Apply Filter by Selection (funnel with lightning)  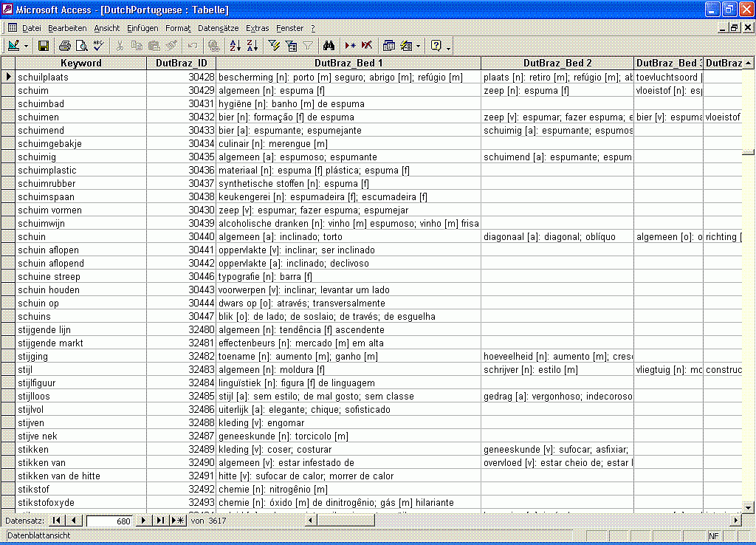coord(274,46)
